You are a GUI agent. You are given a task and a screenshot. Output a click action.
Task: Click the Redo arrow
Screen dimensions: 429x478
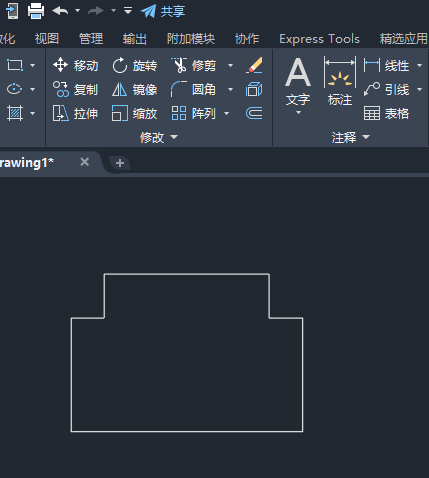click(96, 11)
